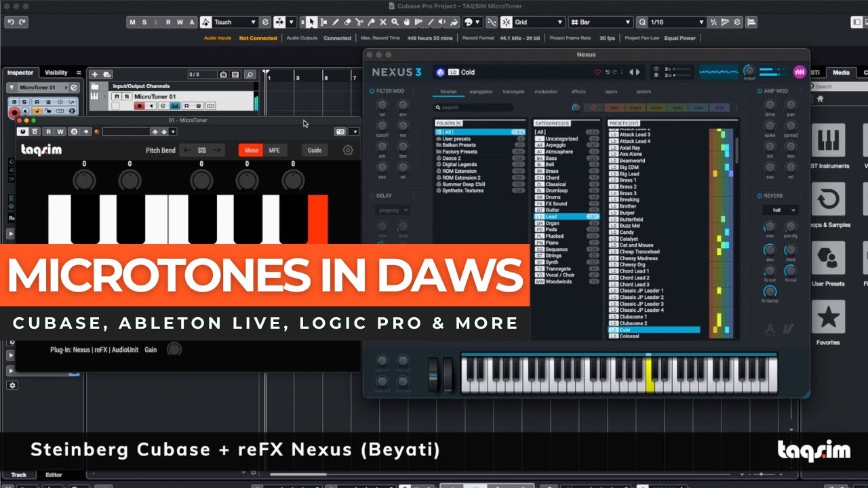This screenshot has width=868, height=488.
Task: Adjust the Gain knob in MicroToner
Action: coord(174,350)
